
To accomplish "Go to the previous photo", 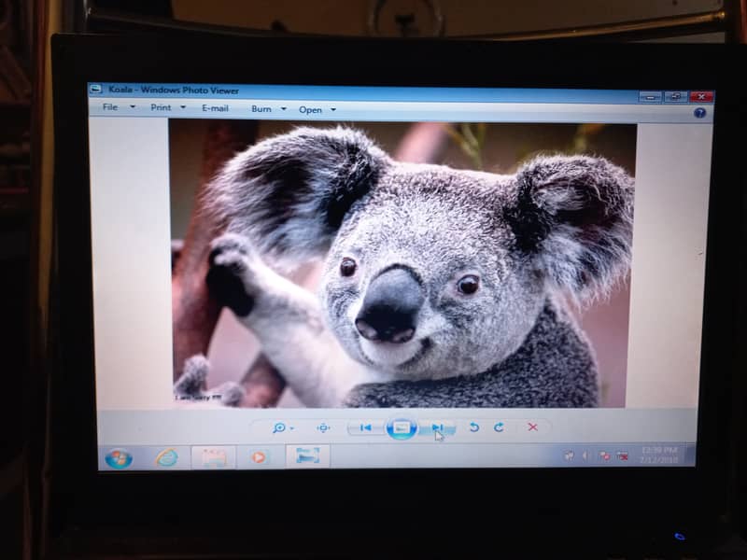I will click(x=365, y=427).
